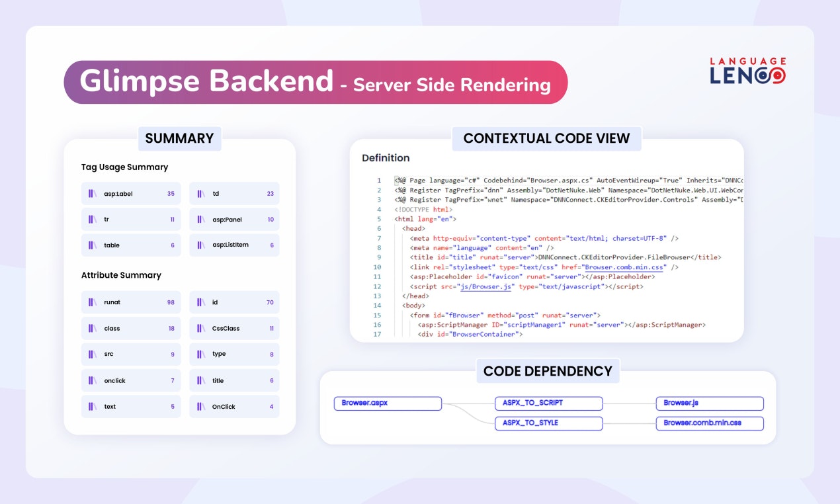Image resolution: width=840 pixels, height=504 pixels.
Task: Click the html lang="en" code line
Action: tap(425, 219)
